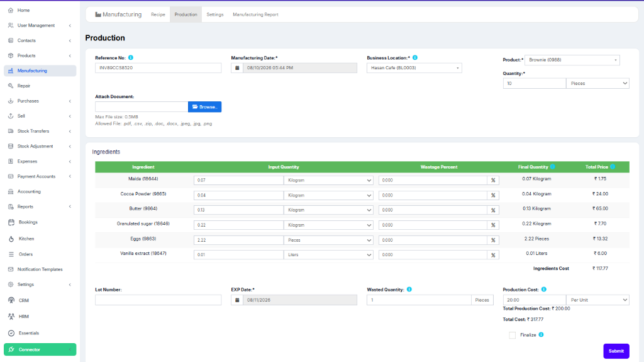Click the Essentials checkmark icon
Viewport: 644px width, 362px height.
click(x=11, y=333)
